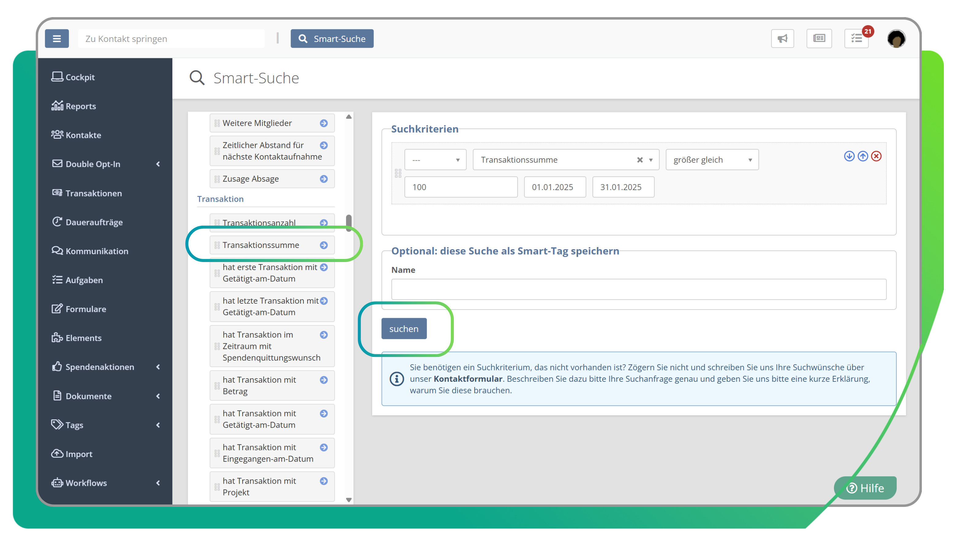Open the '---' connector dropdown
The image size is (980, 551).
pyautogui.click(x=435, y=160)
